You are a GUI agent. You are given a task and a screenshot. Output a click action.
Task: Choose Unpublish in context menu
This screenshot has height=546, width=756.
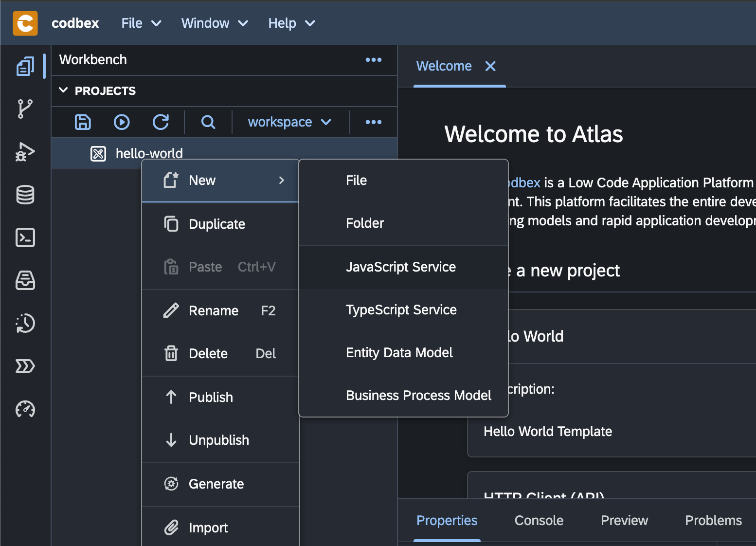pos(220,440)
